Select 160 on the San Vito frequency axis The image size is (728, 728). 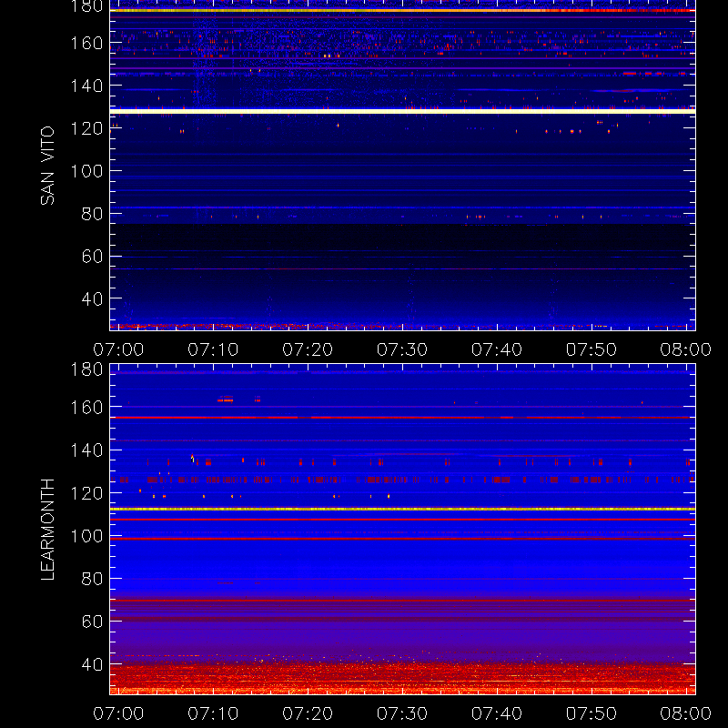(86, 43)
